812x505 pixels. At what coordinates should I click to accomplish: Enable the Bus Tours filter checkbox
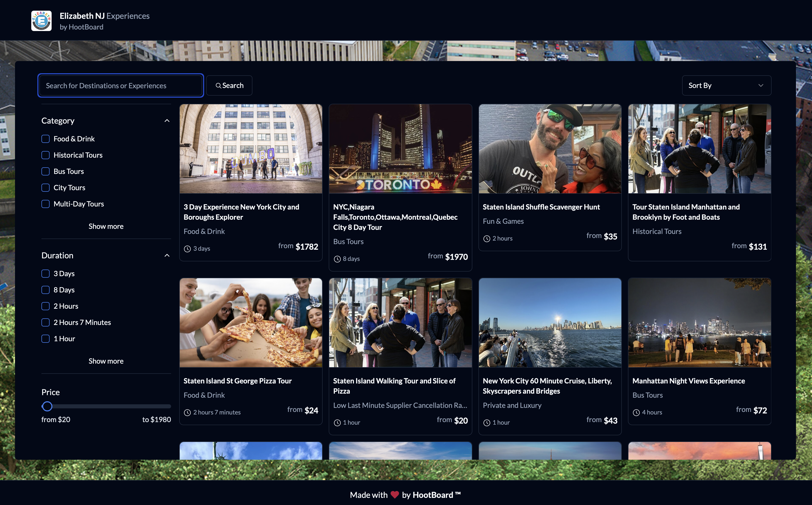tap(46, 172)
